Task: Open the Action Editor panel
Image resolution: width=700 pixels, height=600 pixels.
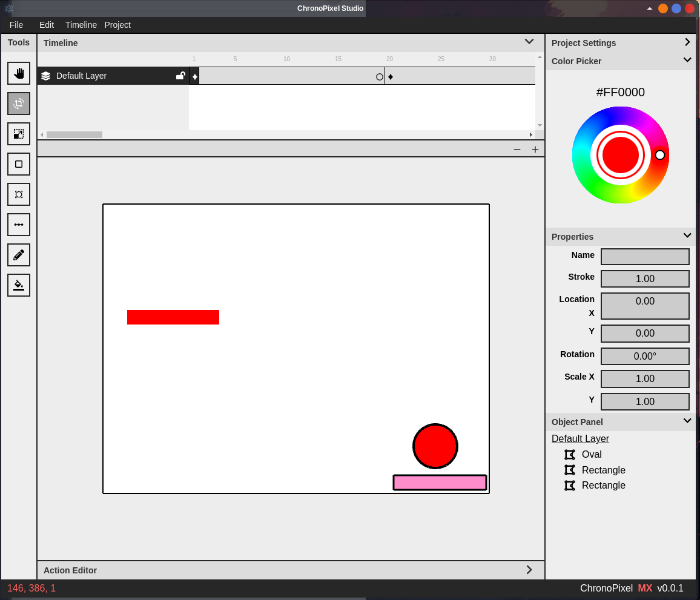Action: [x=529, y=570]
